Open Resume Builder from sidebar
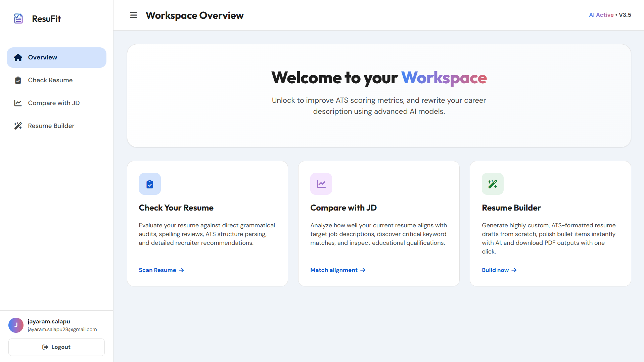Screen dimensions: 644x362 (56, 126)
